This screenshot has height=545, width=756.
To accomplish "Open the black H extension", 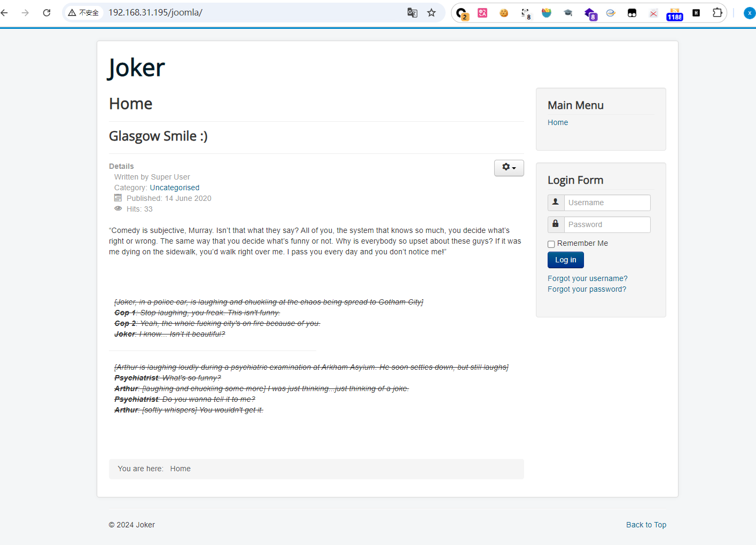I will [x=696, y=13].
